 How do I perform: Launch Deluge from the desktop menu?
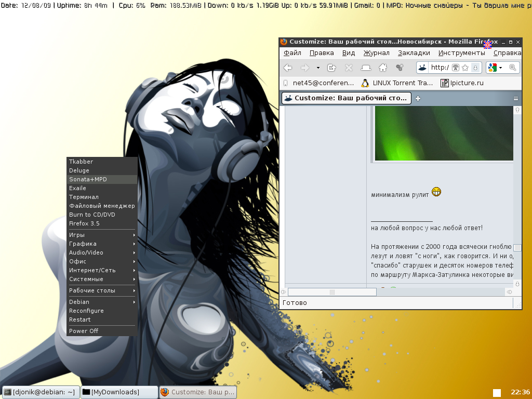[102, 170]
